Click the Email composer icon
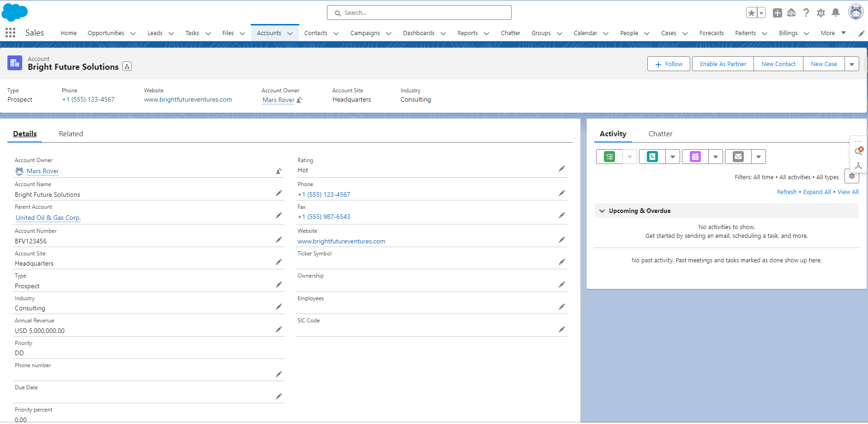 tap(738, 157)
